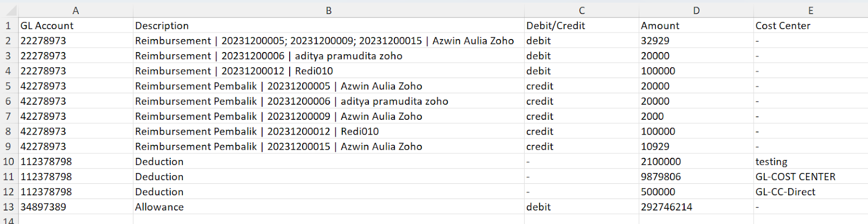Select column D header

(x=696, y=10)
